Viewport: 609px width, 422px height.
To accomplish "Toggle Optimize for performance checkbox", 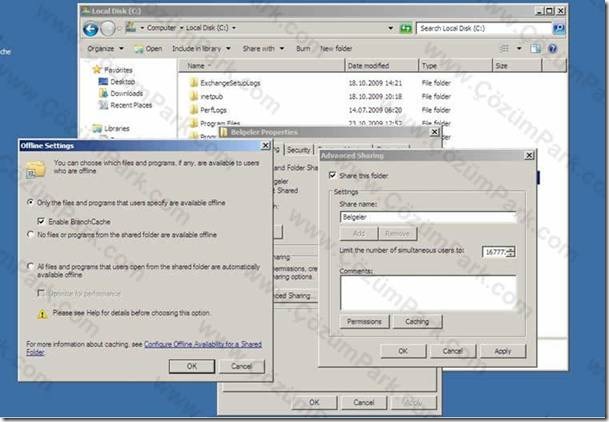I will coord(40,293).
